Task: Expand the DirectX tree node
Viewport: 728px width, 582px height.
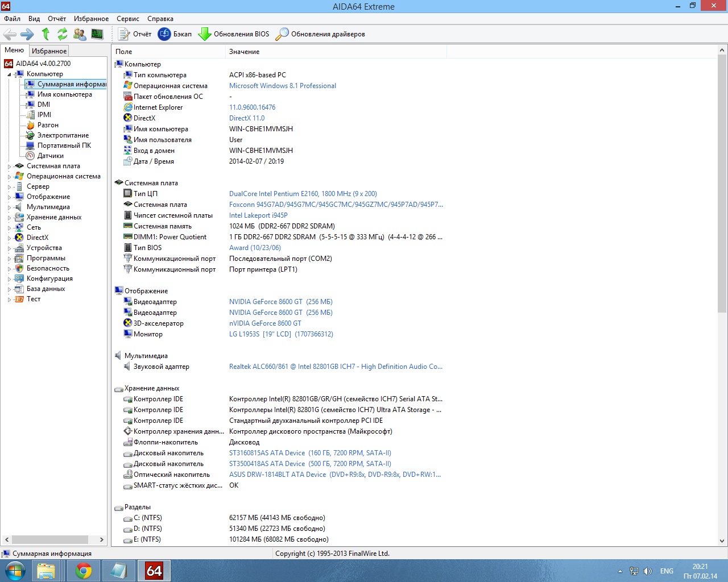Action: (x=9, y=238)
